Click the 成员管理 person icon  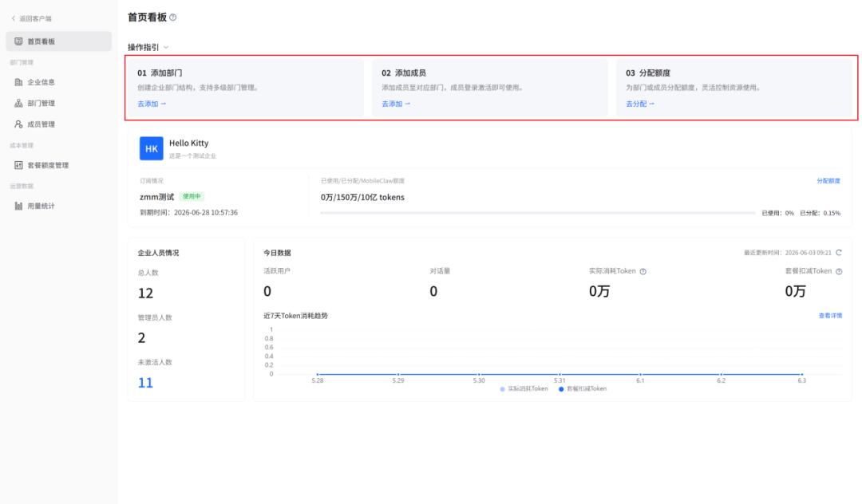(x=18, y=124)
